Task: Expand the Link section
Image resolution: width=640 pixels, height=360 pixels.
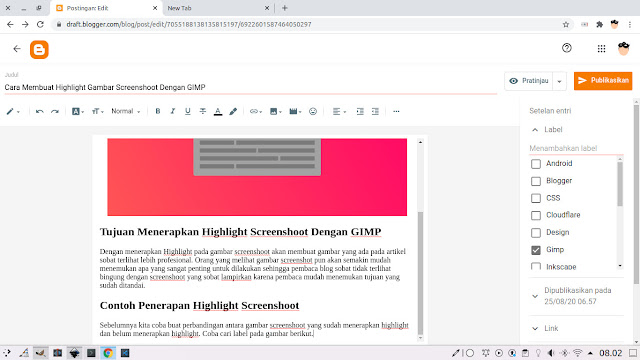Action: (x=535, y=328)
